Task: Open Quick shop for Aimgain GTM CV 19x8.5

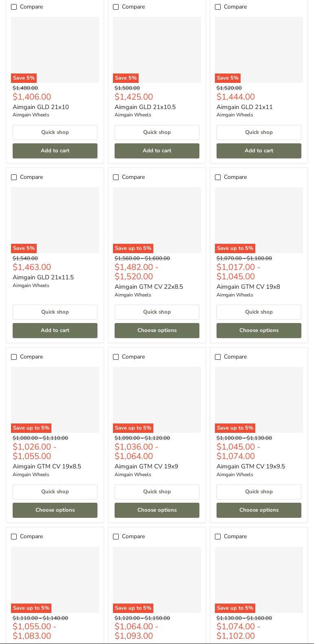Action: coord(55,492)
